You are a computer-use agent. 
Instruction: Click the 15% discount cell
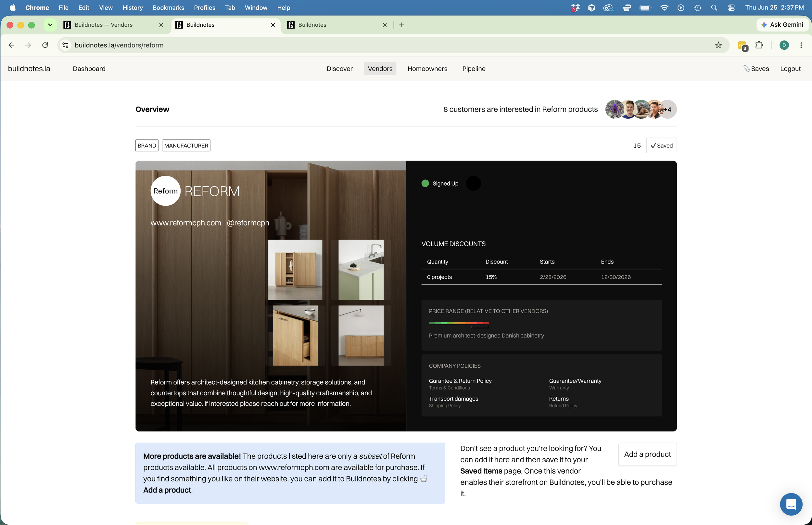491,277
